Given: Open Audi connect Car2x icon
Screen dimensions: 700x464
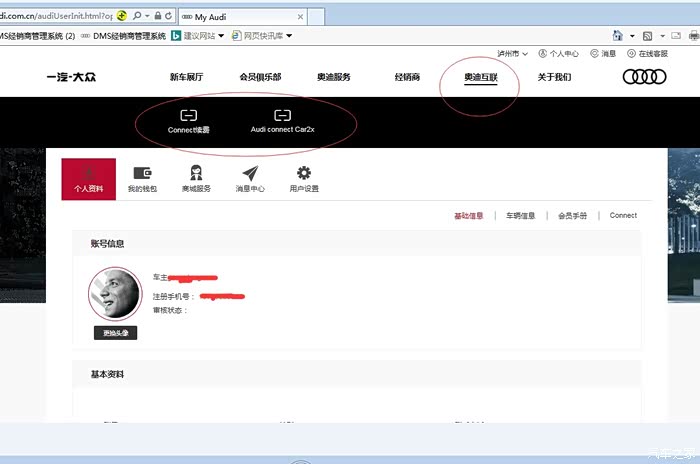Looking at the screenshot, I should [282, 116].
